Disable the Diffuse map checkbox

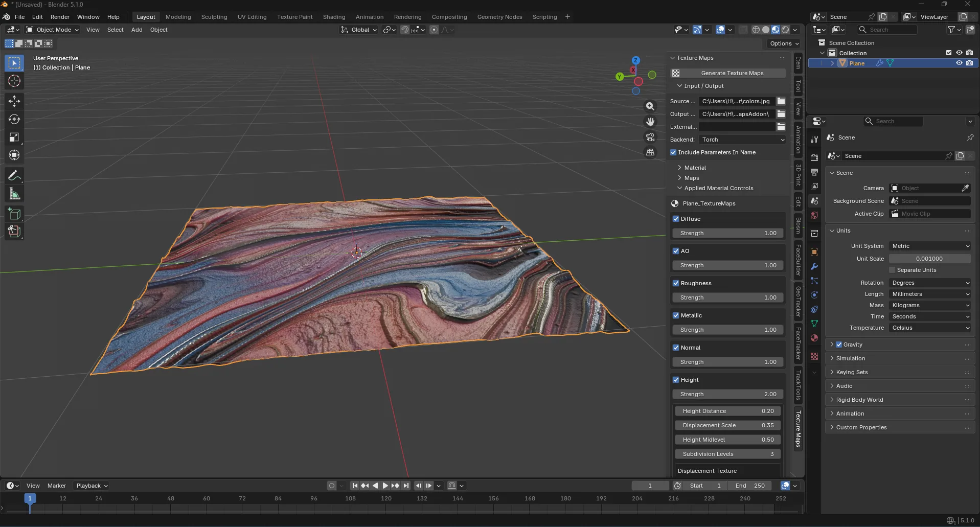[676, 219]
